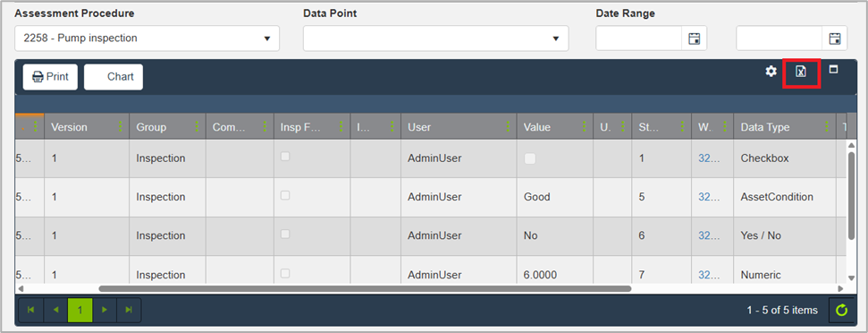Toggle Value checkbox in Checkbox row

[x=530, y=158]
